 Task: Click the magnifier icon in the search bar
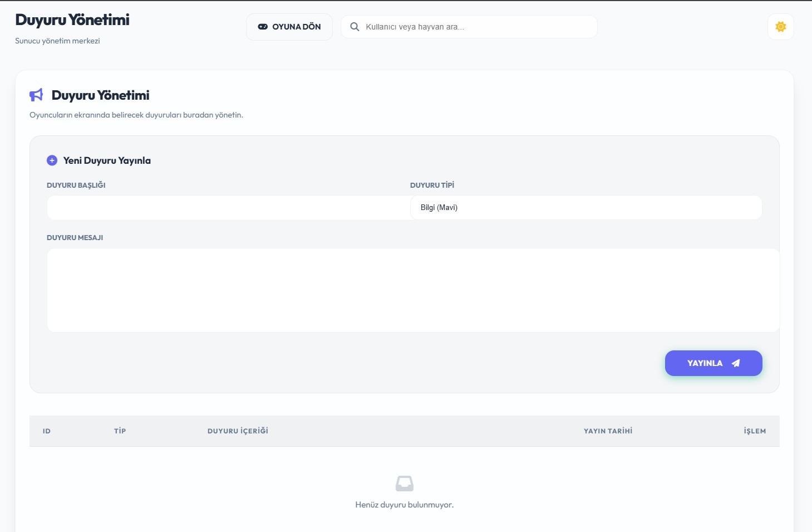(355, 27)
